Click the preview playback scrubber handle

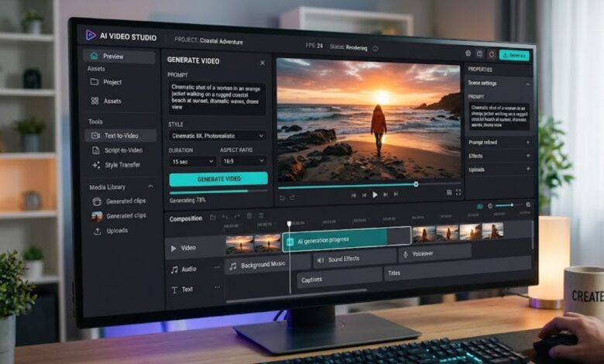click(x=416, y=184)
